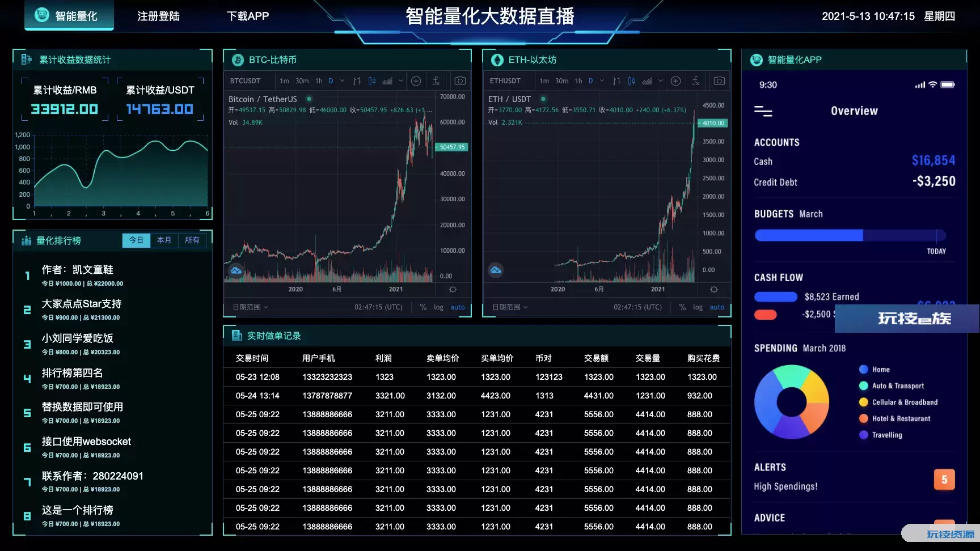980x551 pixels.
Task: Switch ranking to 本月 tab
Action: (x=164, y=240)
